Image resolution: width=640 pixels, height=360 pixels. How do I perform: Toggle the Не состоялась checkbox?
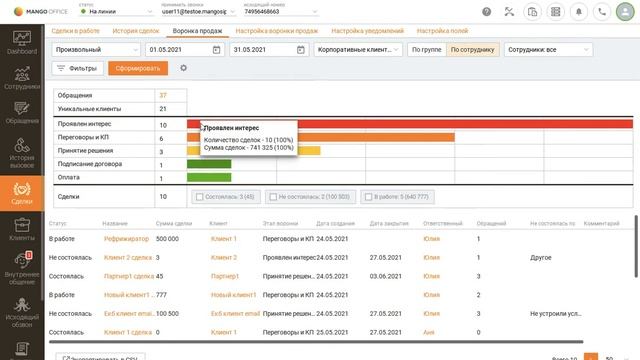pyautogui.click(x=273, y=197)
